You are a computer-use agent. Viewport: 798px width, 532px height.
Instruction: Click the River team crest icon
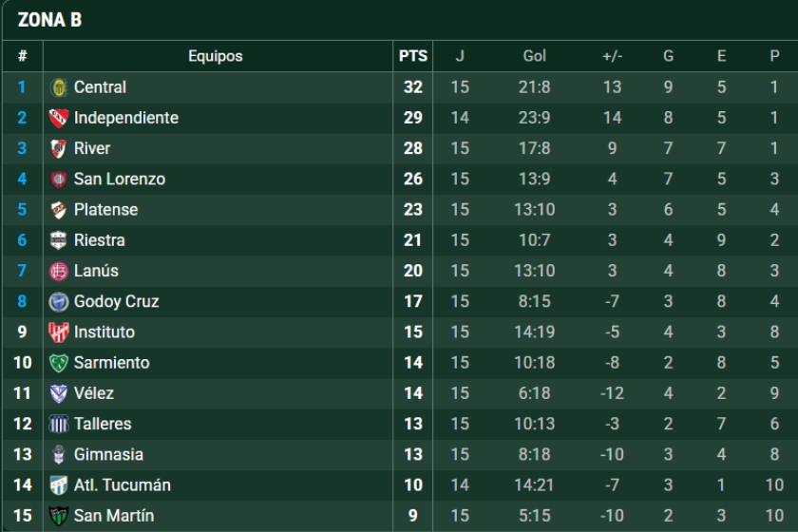tap(59, 148)
